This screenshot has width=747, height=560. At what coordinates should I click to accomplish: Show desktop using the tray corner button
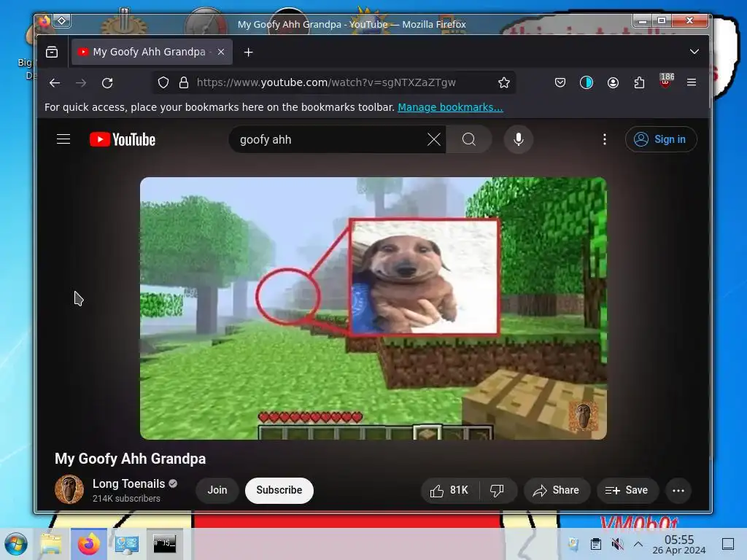728,544
